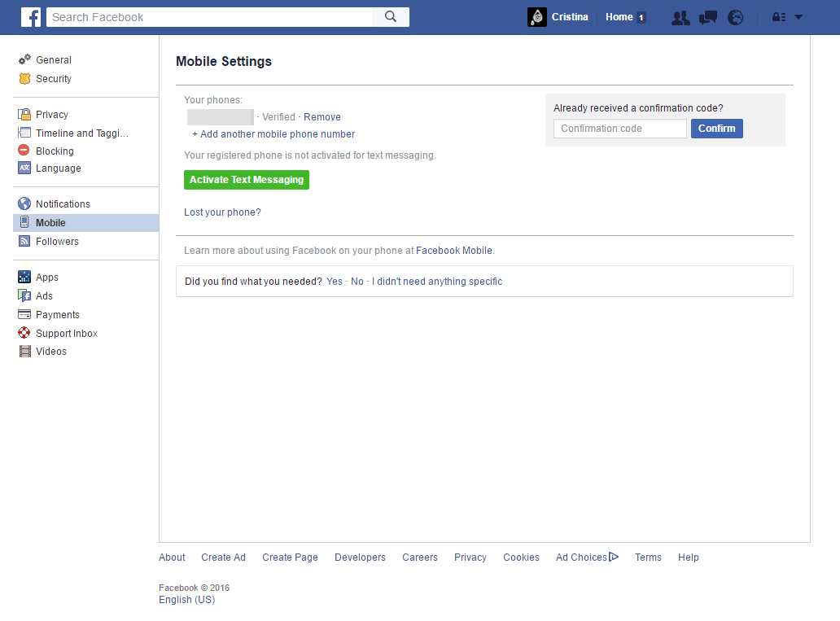Click the Ads icon in sidebar
This screenshot has width=840, height=621.
(x=24, y=295)
